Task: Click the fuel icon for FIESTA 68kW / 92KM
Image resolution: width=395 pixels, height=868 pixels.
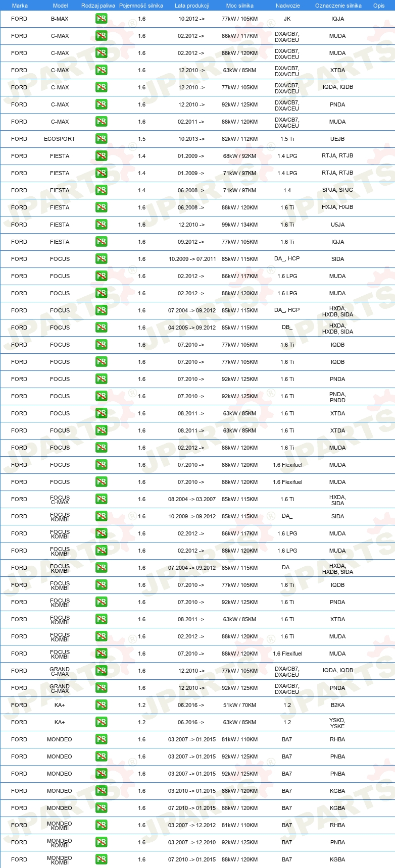Action: (101, 156)
